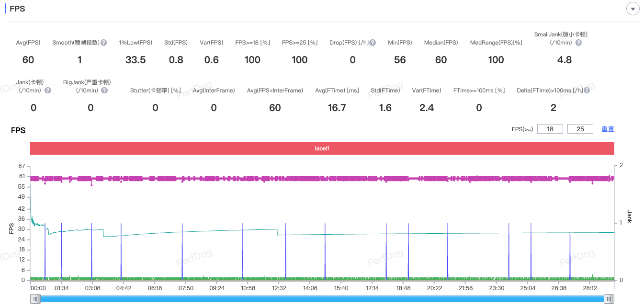The image size is (644, 307).
Task: Click the 1%Low(FPS) value 33.5
Action: tap(136, 60)
